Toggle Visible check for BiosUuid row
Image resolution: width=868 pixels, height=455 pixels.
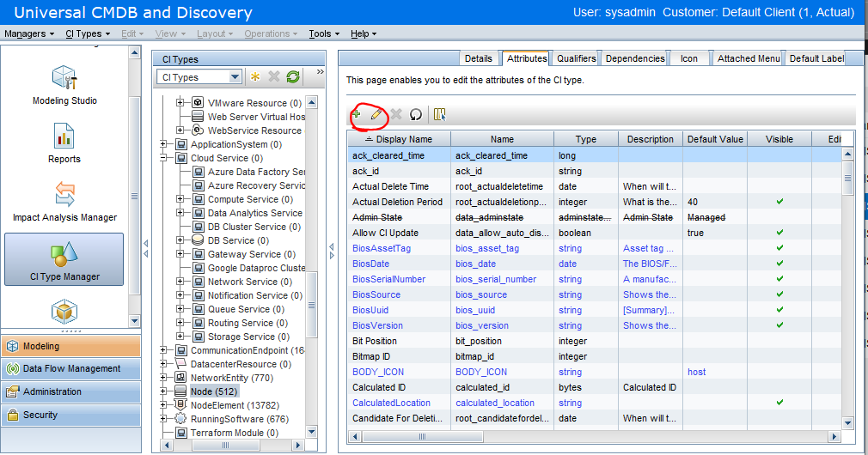pos(779,310)
